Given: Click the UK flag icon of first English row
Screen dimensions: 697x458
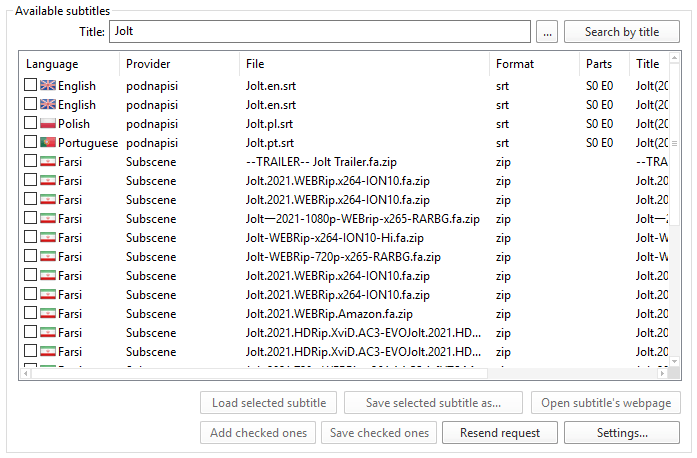Looking at the screenshot, I should [48, 85].
